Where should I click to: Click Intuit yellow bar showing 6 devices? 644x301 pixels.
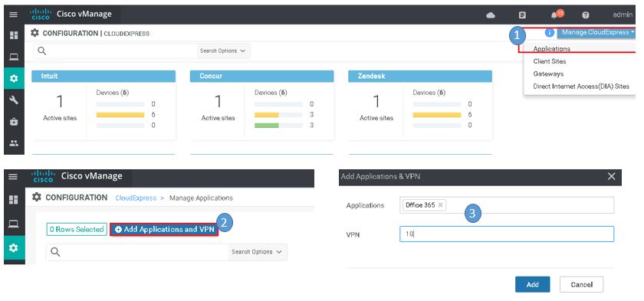tap(120, 115)
